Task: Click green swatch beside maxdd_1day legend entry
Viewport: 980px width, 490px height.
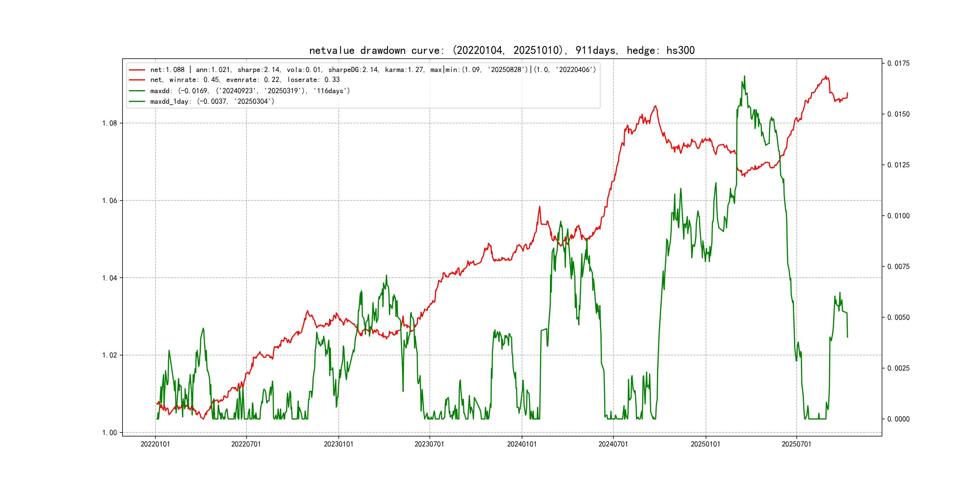Action: point(137,102)
